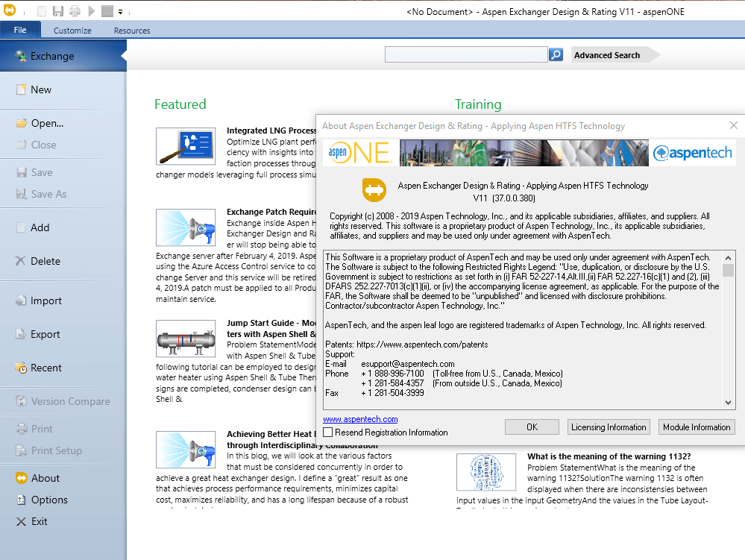Open the Achieving Better Heat megaphone thumbnail

coord(186,450)
